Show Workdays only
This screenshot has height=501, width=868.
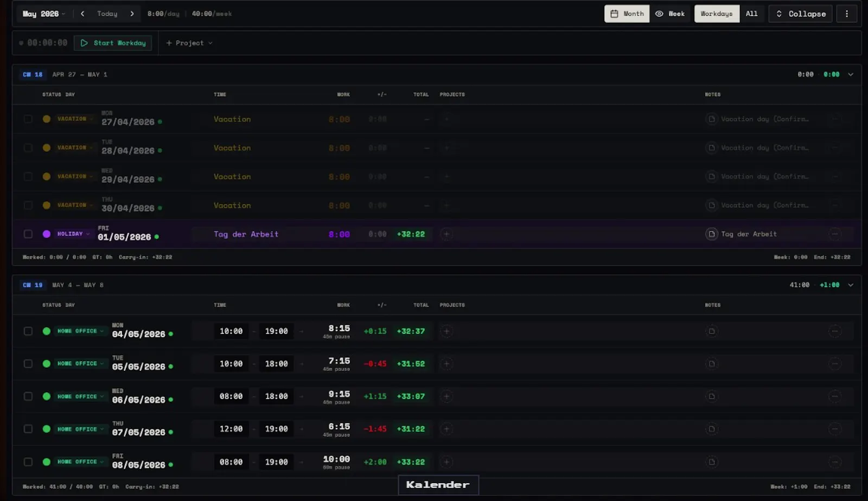click(x=716, y=14)
